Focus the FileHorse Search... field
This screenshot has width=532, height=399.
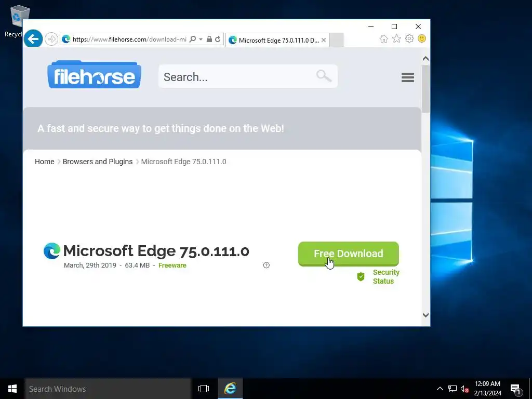(x=248, y=76)
